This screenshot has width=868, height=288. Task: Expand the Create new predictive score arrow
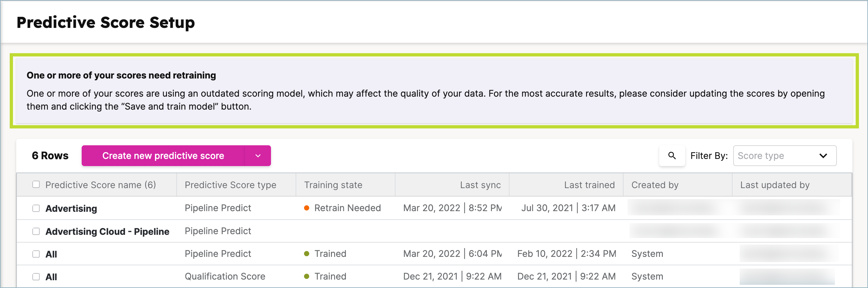tap(258, 155)
